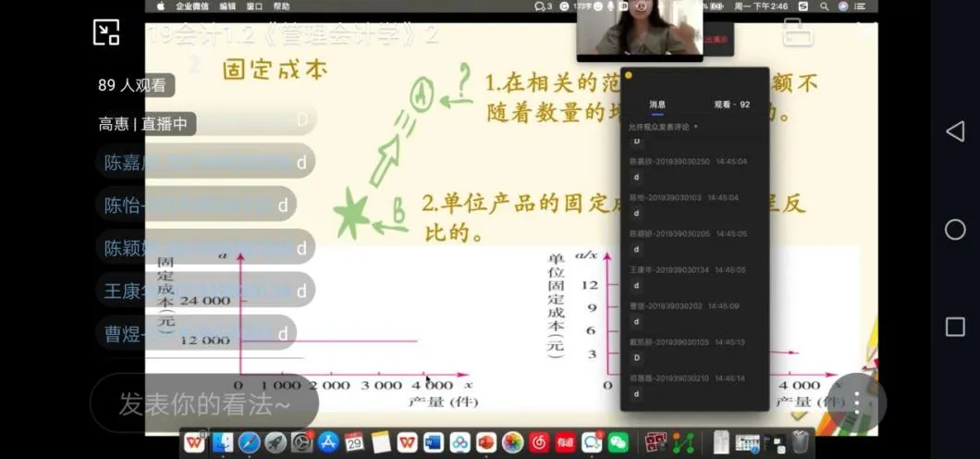Switch to the 消息 tab
This screenshot has width=980, height=459.
point(656,105)
